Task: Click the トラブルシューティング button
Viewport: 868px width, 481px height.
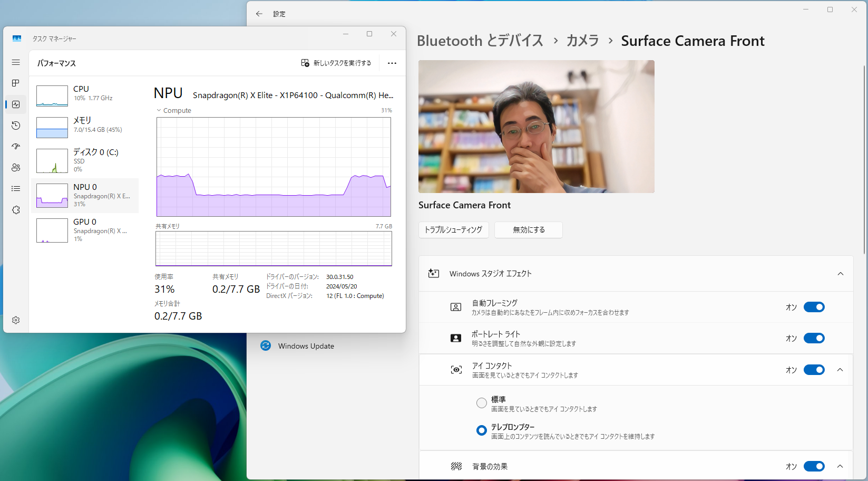Action: (x=453, y=230)
